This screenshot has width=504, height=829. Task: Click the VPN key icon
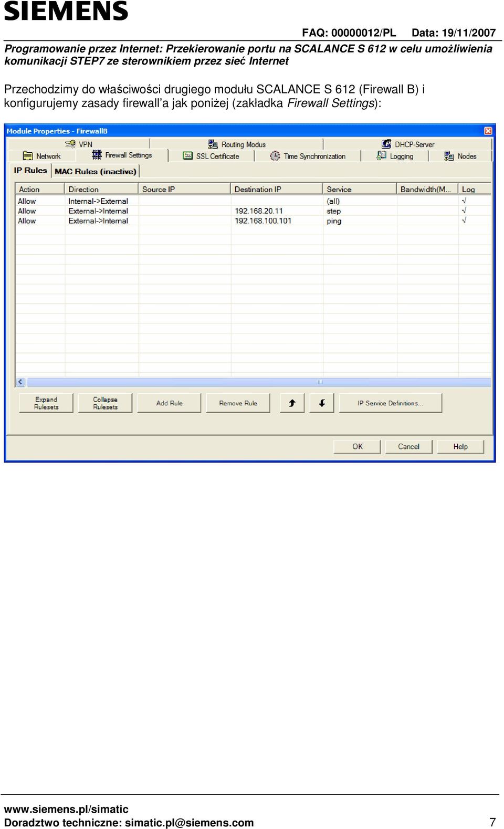tap(70, 144)
